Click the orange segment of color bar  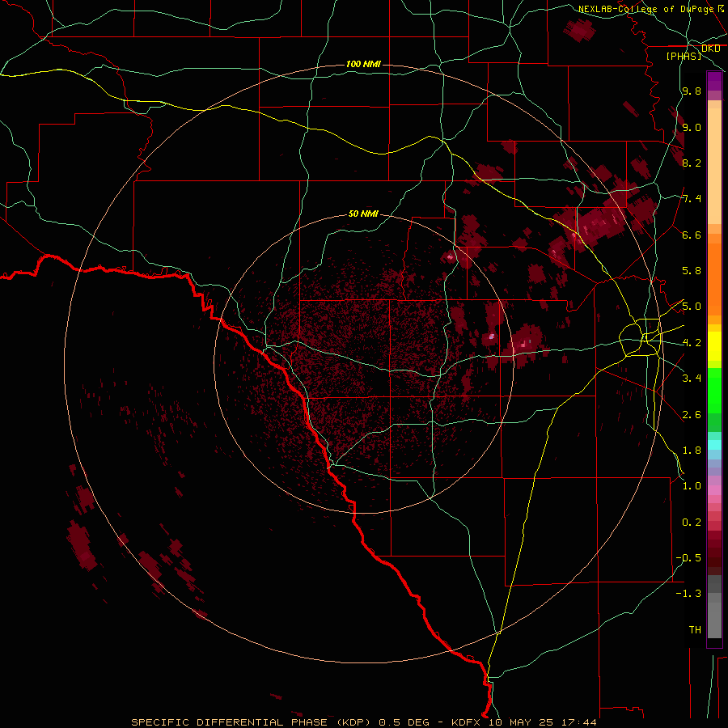tap(714, 278)
